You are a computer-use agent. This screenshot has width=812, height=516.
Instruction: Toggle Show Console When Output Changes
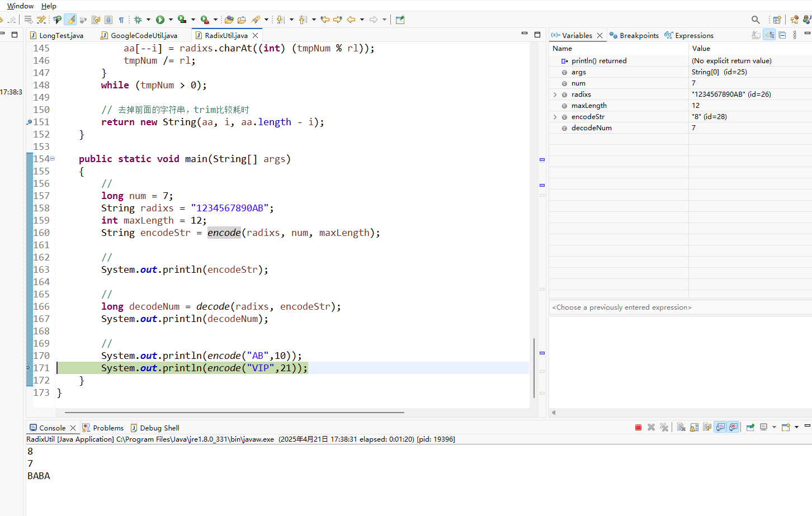720,427
